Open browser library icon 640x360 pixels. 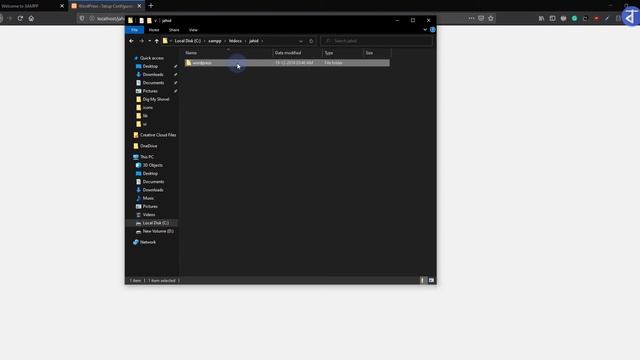(x=541, y=18)
